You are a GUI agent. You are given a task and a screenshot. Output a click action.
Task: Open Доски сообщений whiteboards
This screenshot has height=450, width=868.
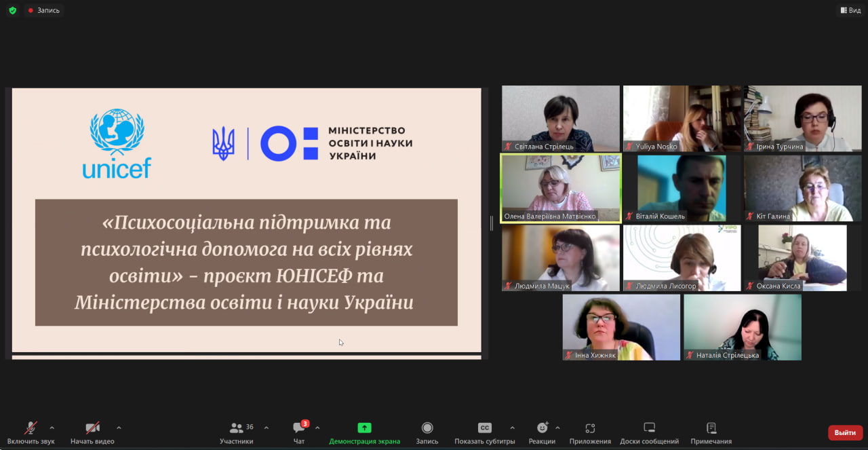649,432
